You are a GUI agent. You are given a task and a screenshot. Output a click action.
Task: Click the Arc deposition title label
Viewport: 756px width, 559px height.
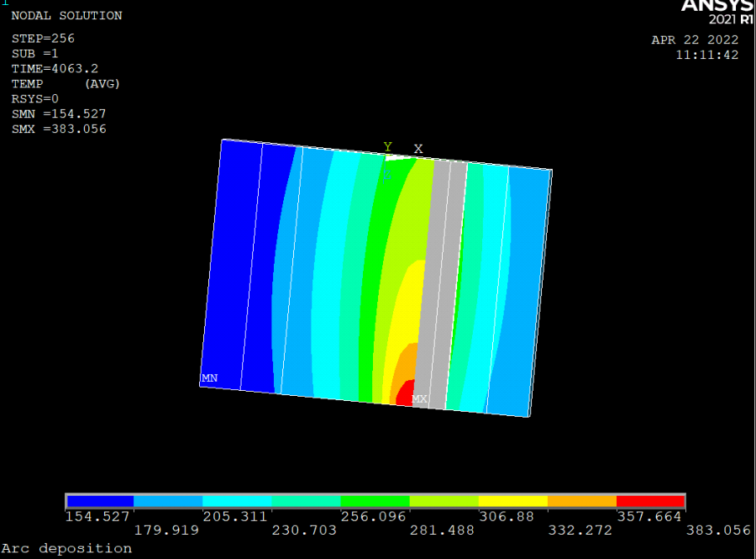pos(66,548)
